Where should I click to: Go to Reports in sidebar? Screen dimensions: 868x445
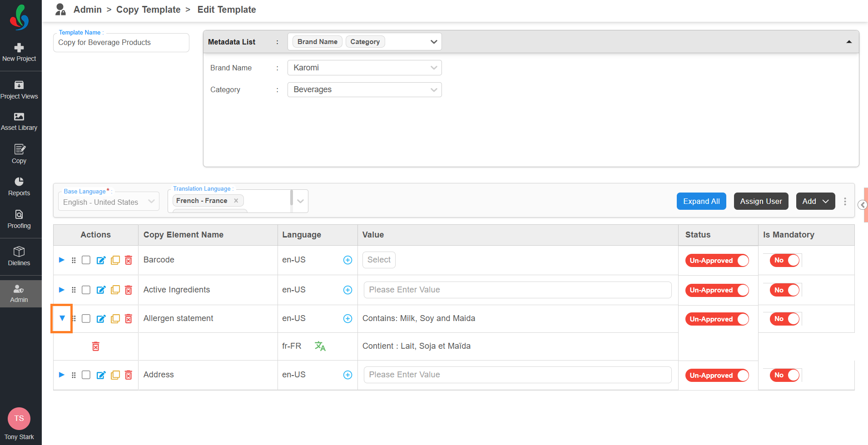point(19,187)
